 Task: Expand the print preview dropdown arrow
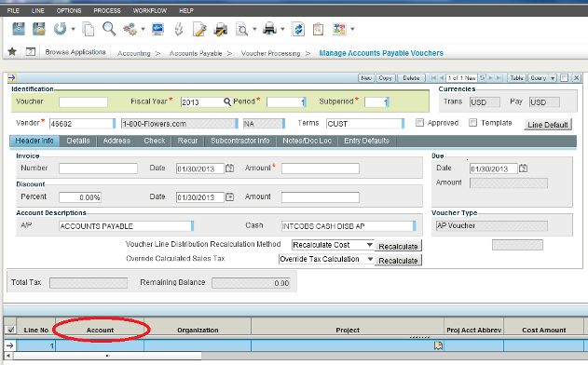tap(254, 29)
